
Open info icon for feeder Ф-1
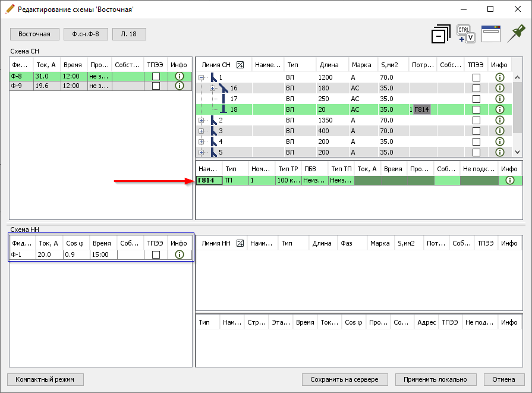(179, 254)
